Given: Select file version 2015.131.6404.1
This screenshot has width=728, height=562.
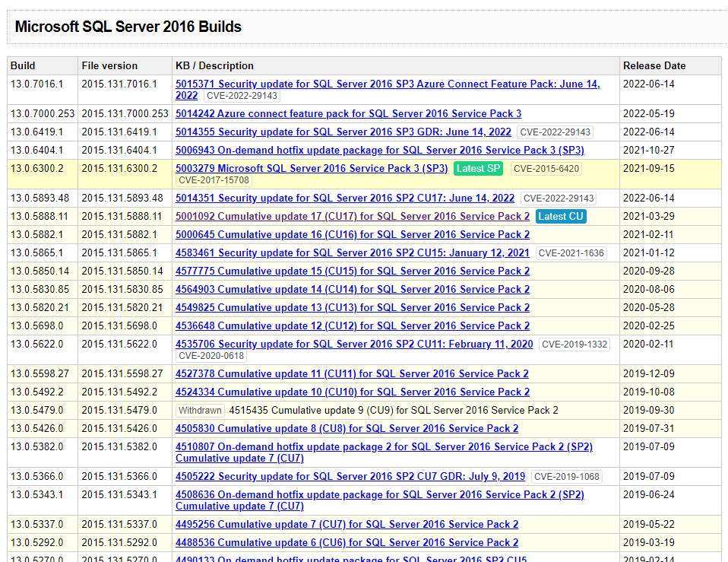Looking at the screenshot, I should click(x=119, y=151).
